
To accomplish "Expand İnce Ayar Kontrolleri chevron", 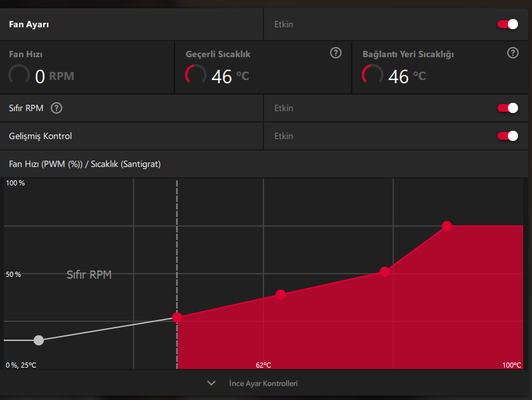I will (211, 383).
